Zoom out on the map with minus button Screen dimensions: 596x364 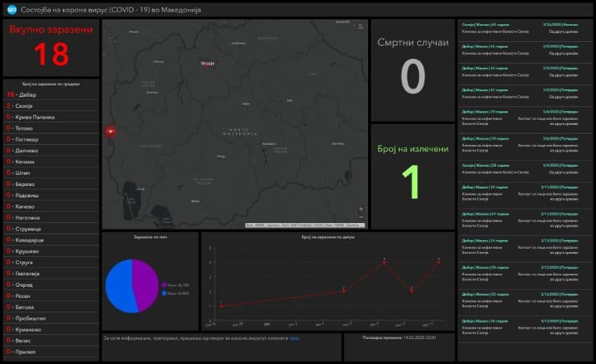coord(361,217)
